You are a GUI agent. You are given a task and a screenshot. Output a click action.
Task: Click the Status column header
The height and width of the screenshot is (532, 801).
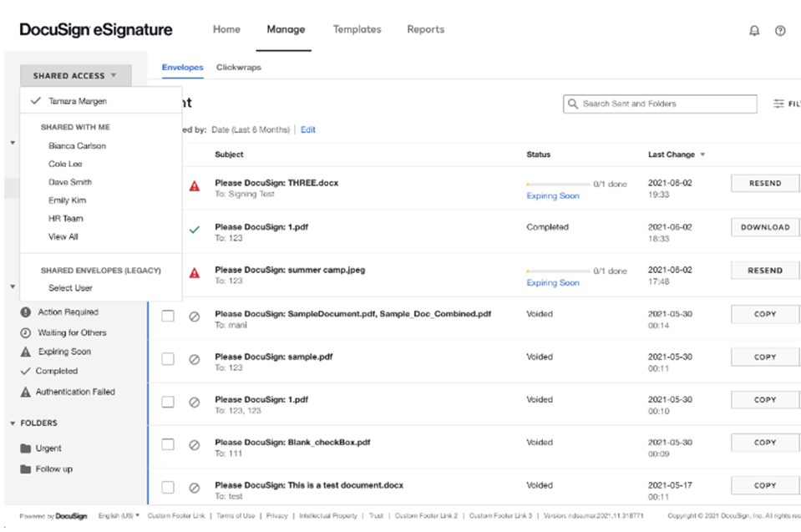(539, 155)
